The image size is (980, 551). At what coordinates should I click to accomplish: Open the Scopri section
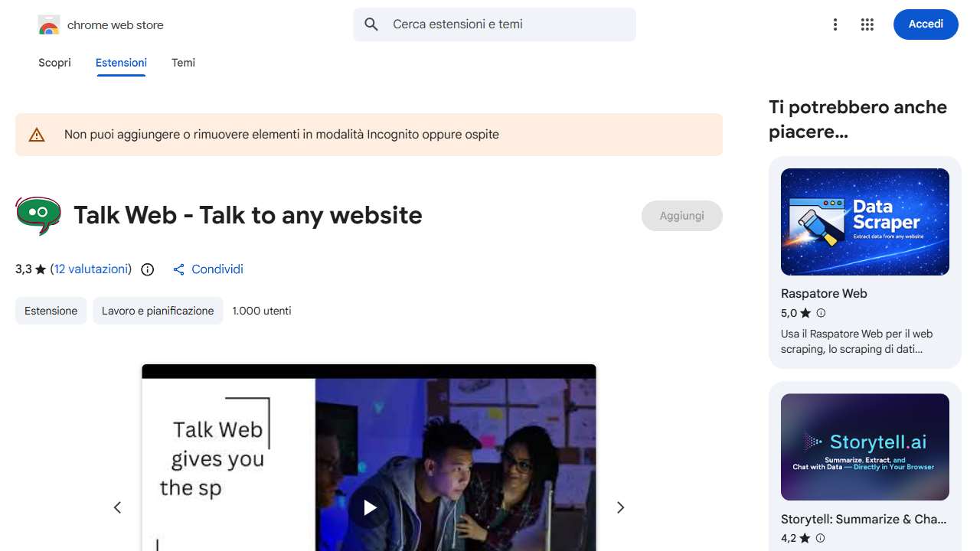pyautogui.click(x=54, y=63)
